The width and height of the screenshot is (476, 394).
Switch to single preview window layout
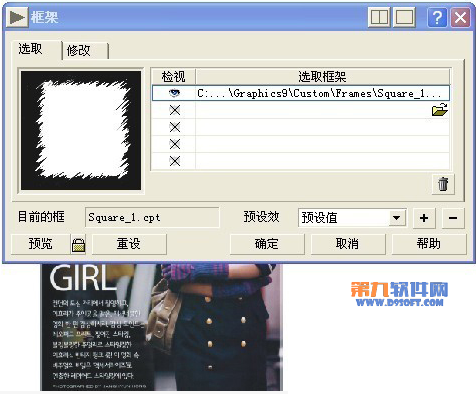[404, 17]
